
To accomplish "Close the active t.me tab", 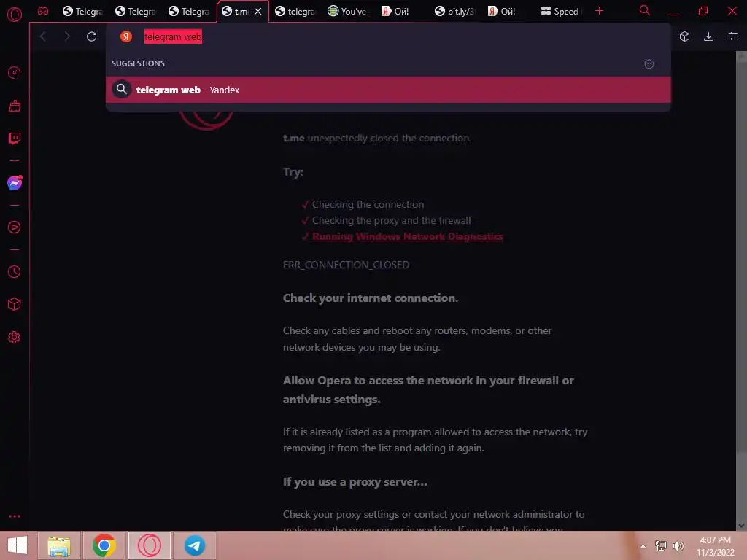I will [258, 11].
